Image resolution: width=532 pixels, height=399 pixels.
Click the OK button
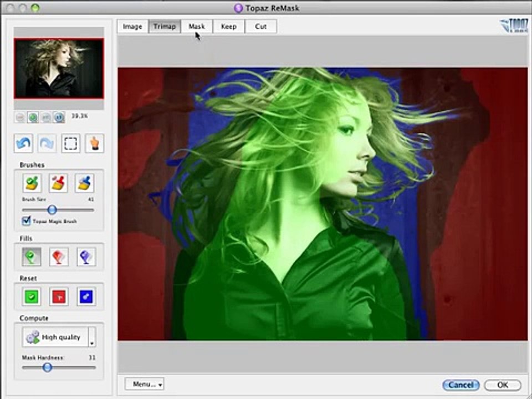(503, 385)
